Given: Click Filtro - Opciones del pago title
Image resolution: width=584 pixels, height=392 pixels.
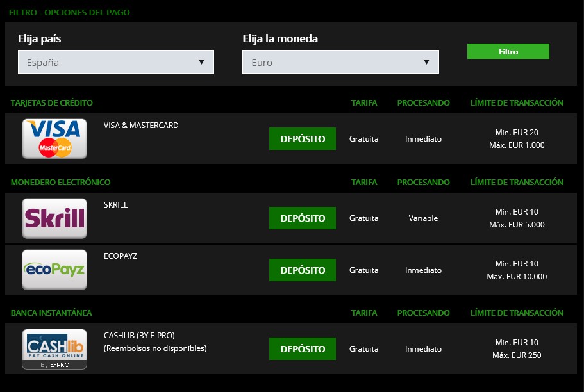Looking at the screenshot, I should [x=69, y=12].
